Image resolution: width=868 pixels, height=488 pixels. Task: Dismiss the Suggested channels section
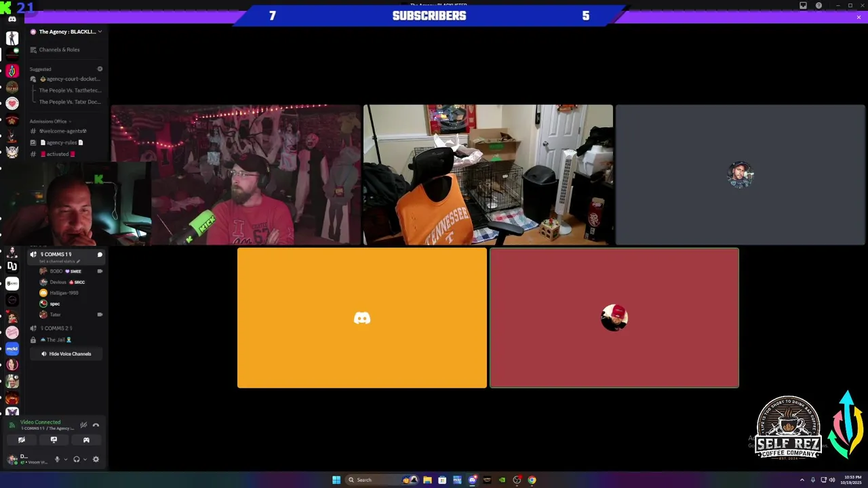coord(100,69)
